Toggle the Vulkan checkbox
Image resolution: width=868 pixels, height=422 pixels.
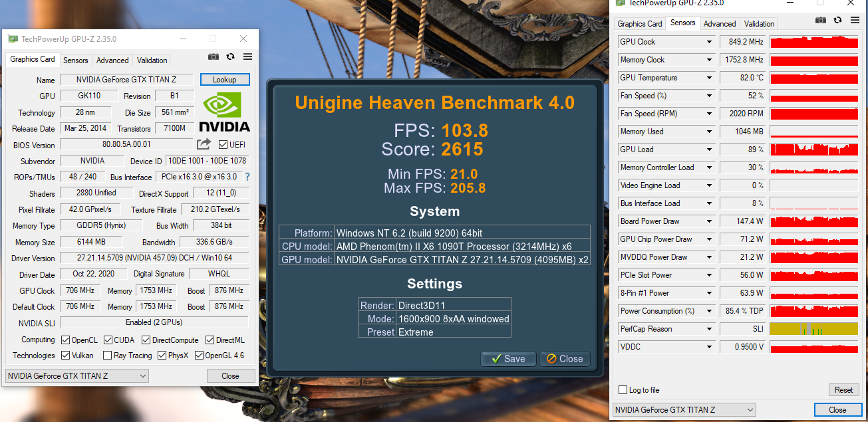(65, 356)
